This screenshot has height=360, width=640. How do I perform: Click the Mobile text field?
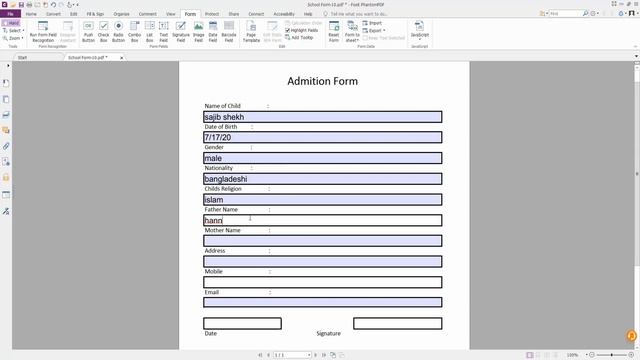[x=322, y=282]
